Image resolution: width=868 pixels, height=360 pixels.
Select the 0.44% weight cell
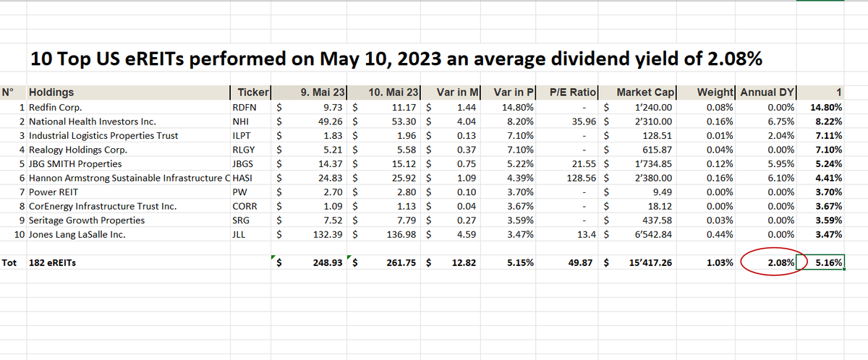coord(707,234)
